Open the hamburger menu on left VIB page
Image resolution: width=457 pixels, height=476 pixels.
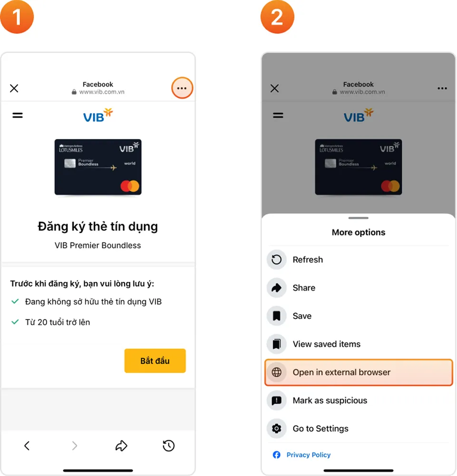click(x=18, y=115)
